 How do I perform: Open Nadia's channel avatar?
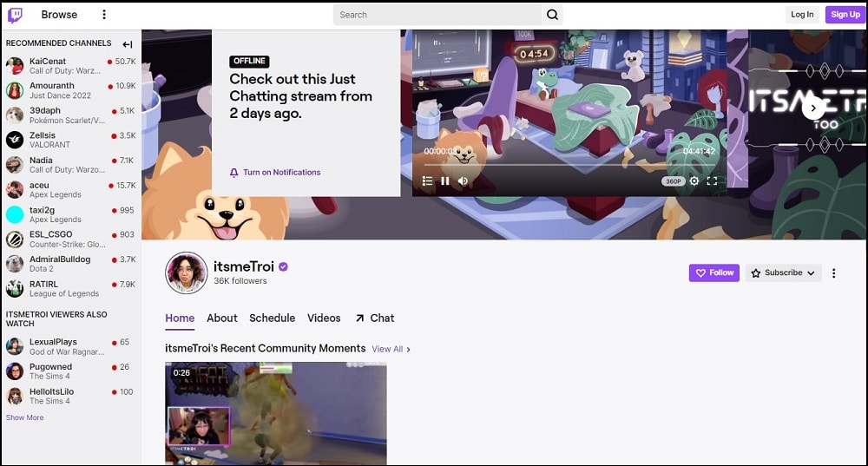(15, 164)
